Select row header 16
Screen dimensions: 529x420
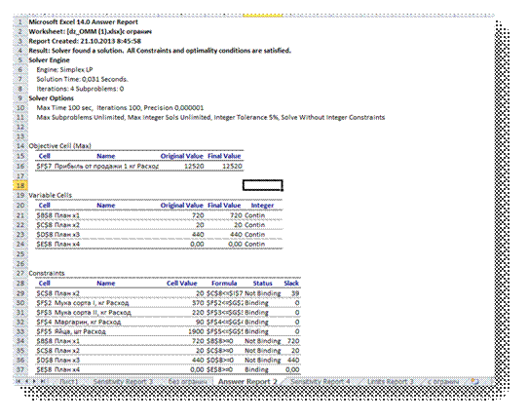pyautogui.click(x=20, y=166)
